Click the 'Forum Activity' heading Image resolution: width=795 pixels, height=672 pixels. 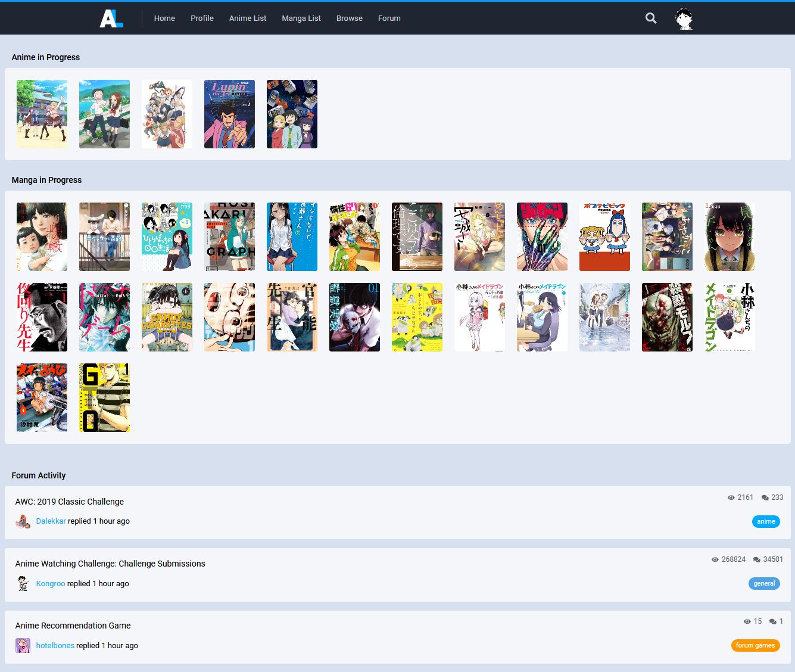(39, 475)
